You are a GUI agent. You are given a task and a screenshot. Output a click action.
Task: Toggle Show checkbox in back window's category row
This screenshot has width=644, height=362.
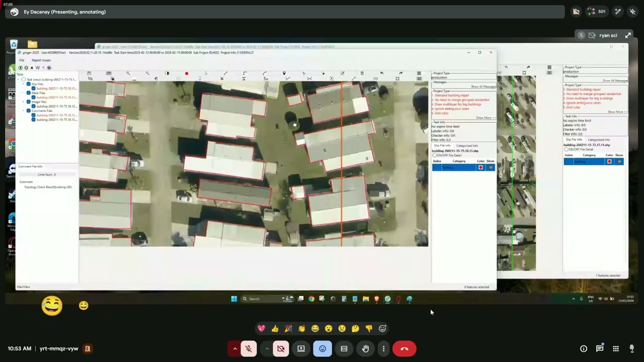coord(619,161)
